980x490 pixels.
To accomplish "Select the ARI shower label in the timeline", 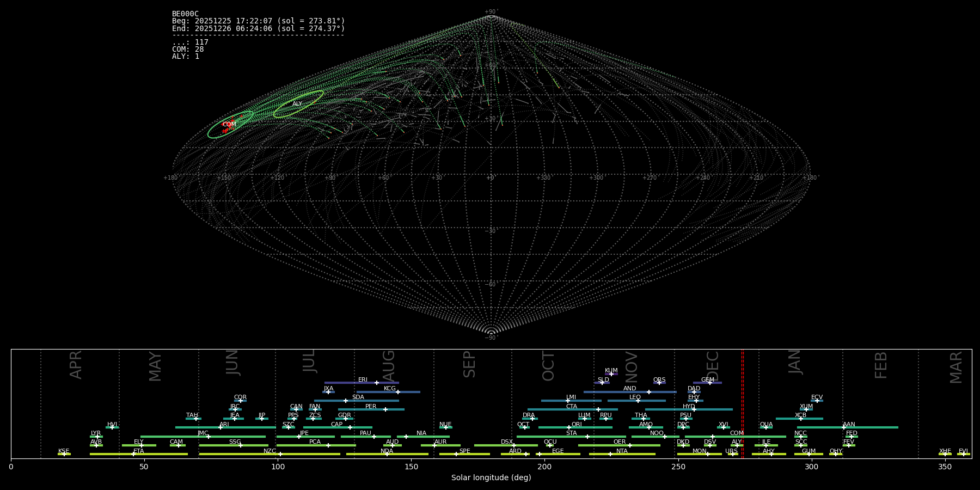I will coord(224,425).
